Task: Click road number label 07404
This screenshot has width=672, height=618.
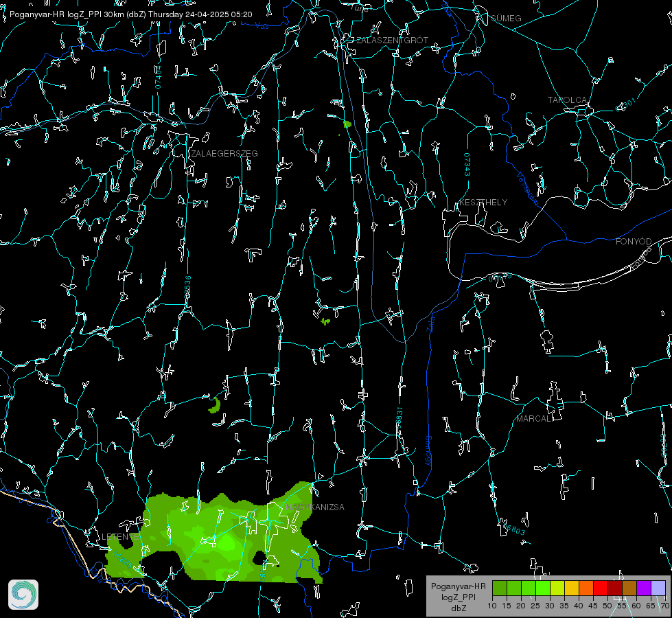Action: pyautogui.click(x=158, y=77)
